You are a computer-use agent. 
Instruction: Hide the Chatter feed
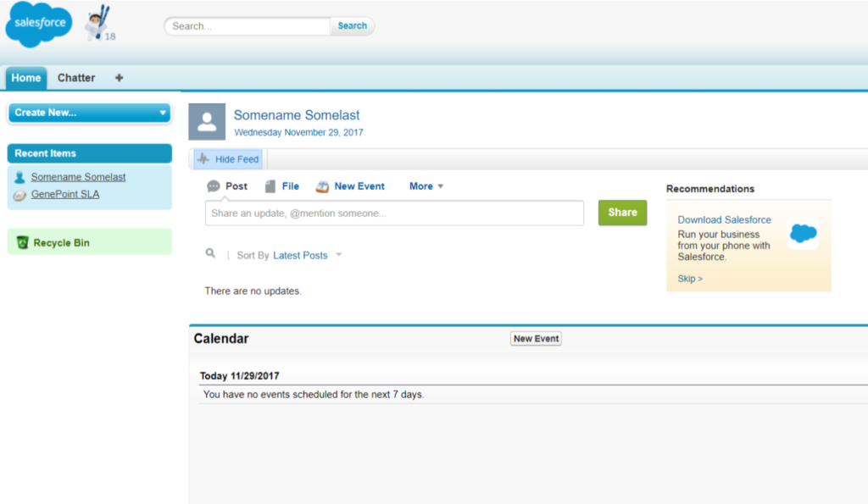coord(227,158)
